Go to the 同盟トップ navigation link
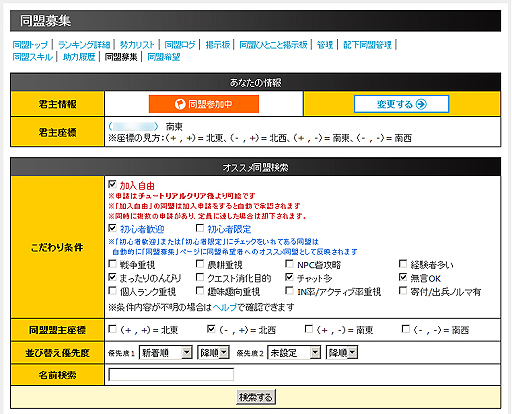This screenshot has height=414, width=512. [30, 45]
